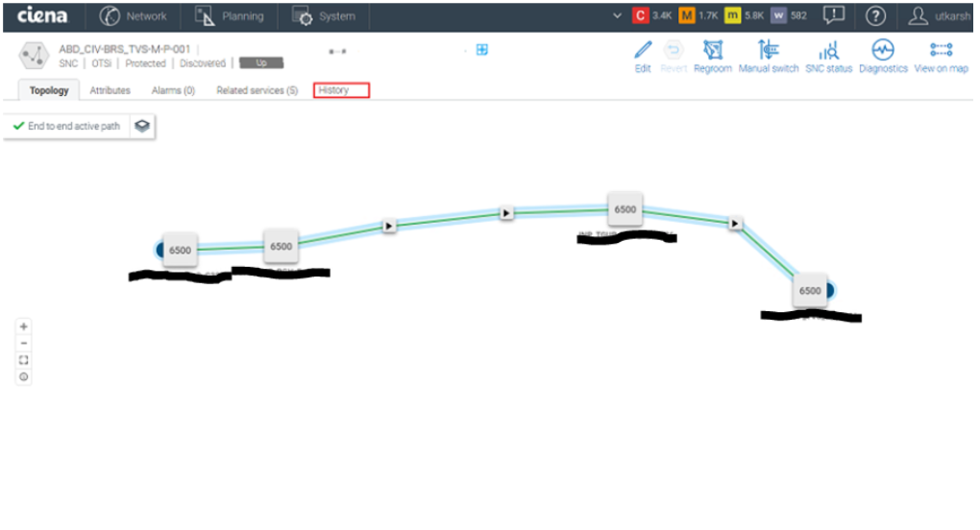Screen dimensions: 980x530
Task: Click arrow marker just before topmost 6500 node
Action: (506, 213)
